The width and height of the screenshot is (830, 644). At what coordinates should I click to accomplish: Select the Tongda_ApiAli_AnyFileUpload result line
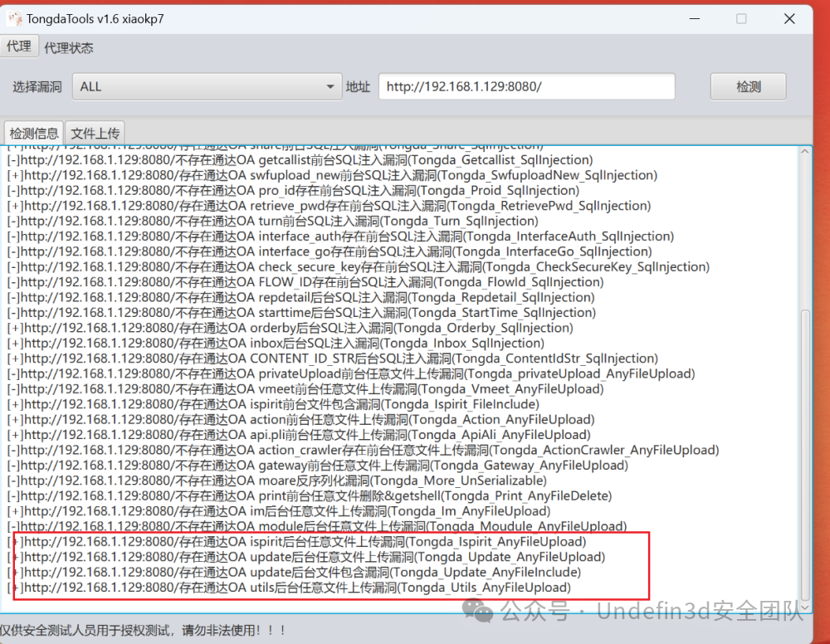[x=299, y=435]
